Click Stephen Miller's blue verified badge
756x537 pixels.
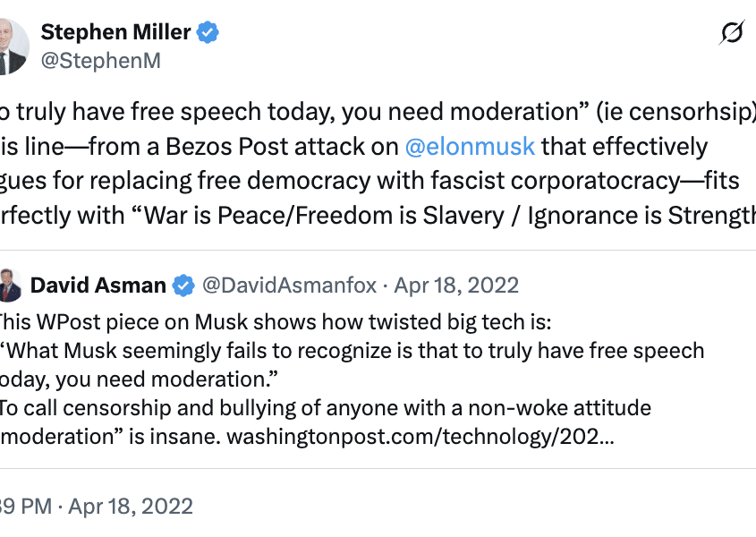[208, 33]
